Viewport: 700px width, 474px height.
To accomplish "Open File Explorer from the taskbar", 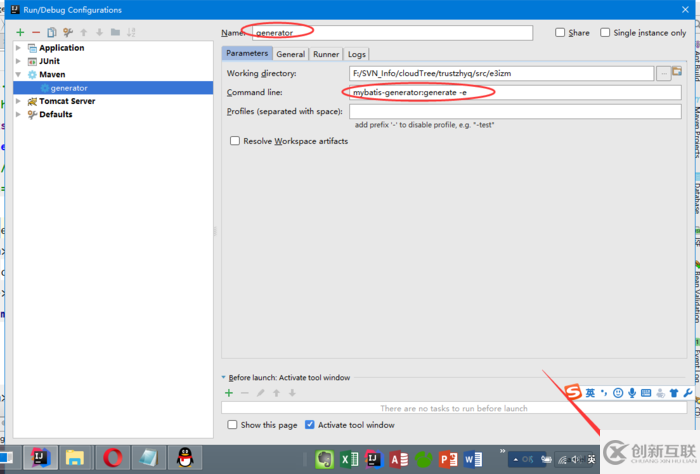I will [x=75, y=458].
